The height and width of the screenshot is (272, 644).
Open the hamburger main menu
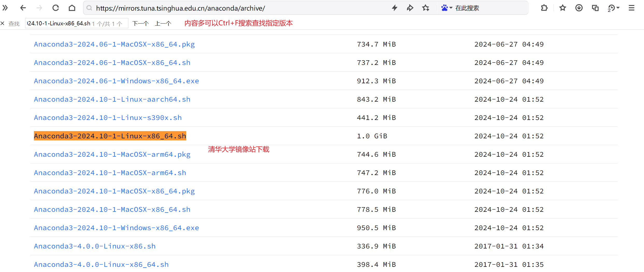pos(632,8)
